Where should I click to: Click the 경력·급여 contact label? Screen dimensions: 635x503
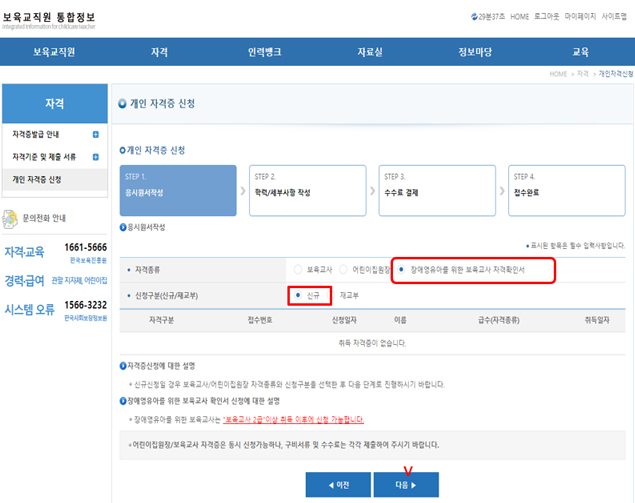[24, 280]
